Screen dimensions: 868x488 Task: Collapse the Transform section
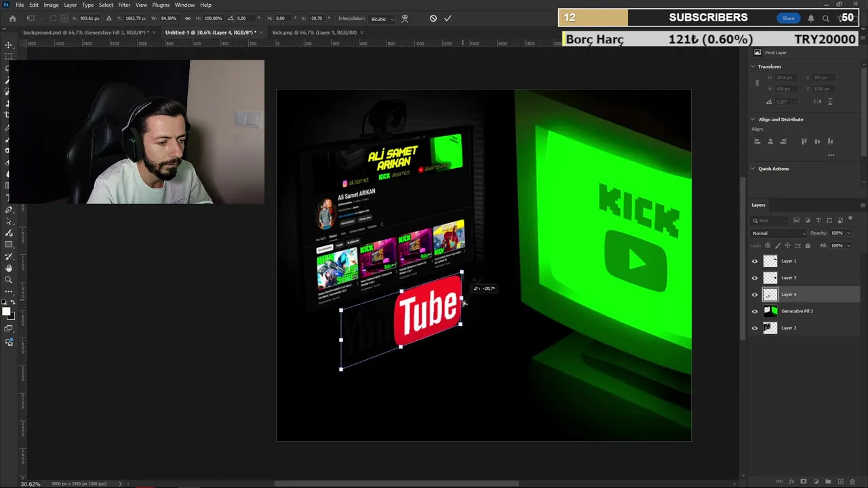[x=753, y=66]
